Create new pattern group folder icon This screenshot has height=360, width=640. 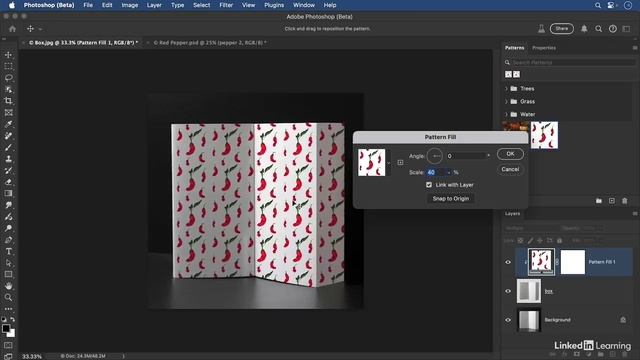pos(599,201)
